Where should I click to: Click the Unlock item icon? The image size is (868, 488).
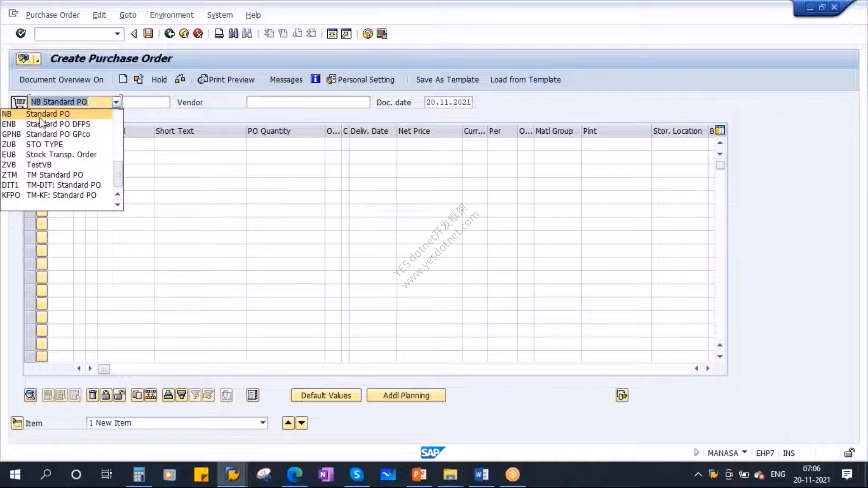(119, 395)
